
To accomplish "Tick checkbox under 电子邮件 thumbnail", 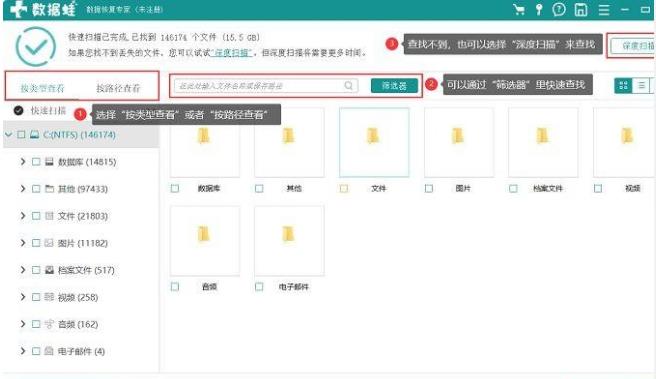I will 259,287.
